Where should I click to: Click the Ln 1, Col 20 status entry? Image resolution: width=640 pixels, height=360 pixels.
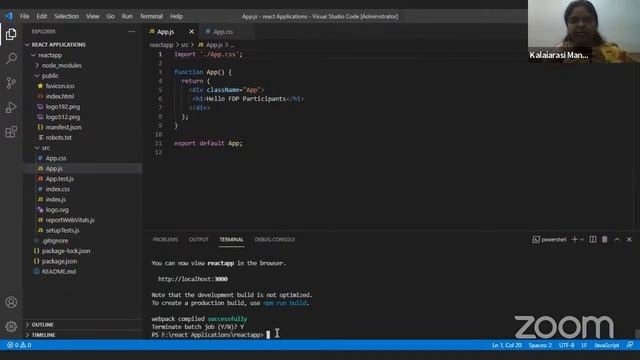507,345
